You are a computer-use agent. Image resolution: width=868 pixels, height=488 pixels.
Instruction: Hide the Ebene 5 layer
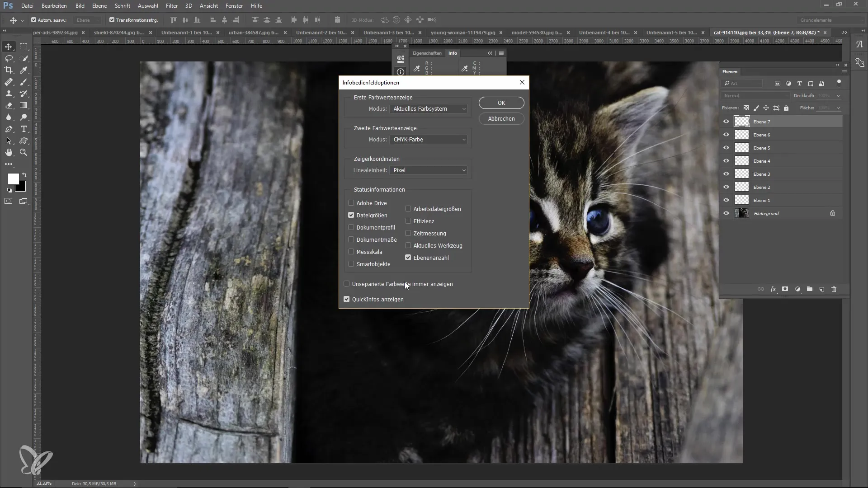pyautogui.click(x=726, y=148)
